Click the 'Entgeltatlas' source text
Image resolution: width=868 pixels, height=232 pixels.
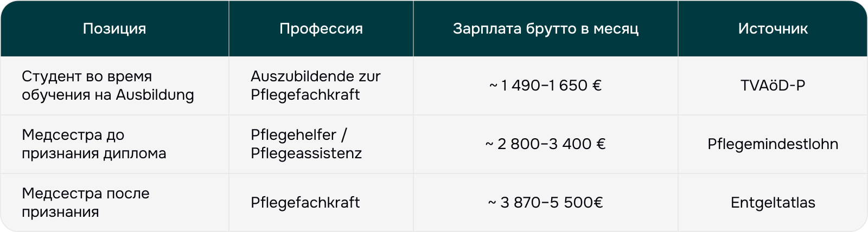point(773,203)
